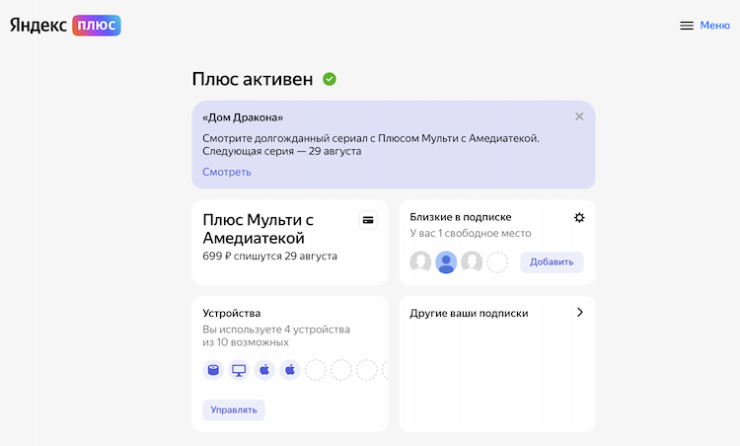Close the «Дом Дракона» banner
The width and height of the screenshot is (740, 446).
tap(579, 117)
